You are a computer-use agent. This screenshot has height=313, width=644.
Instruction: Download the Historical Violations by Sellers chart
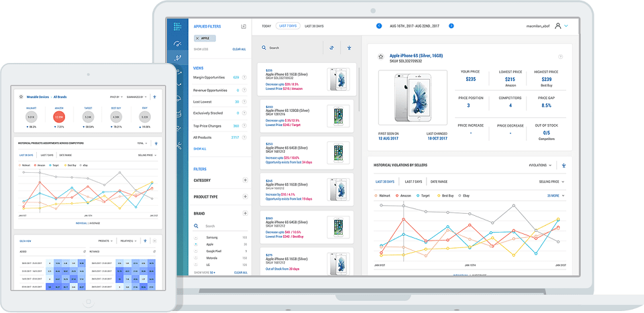(564, 165)
